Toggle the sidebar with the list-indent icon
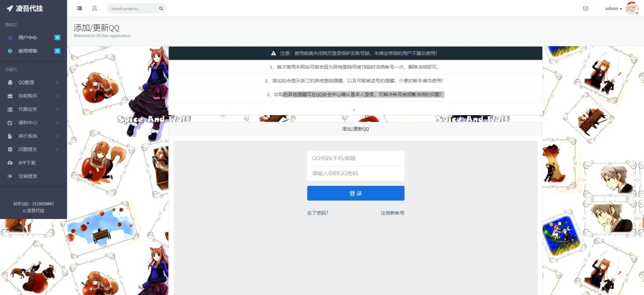 pos(79,8)
